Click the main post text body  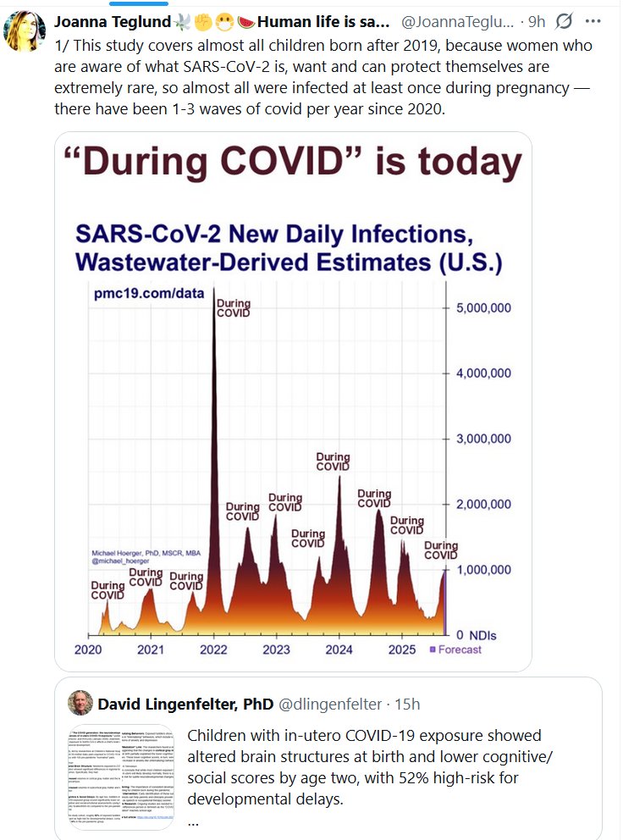pyautogui.click(x=322, y=76)
